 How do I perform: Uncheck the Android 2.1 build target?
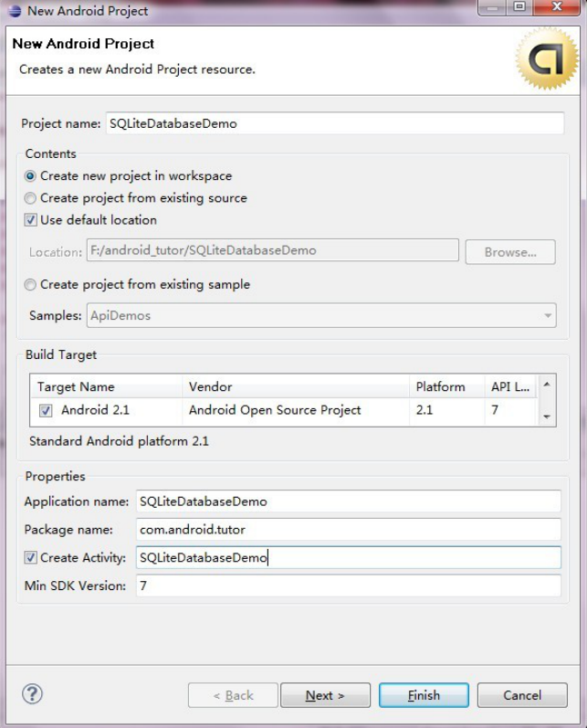tap(46, 411)
